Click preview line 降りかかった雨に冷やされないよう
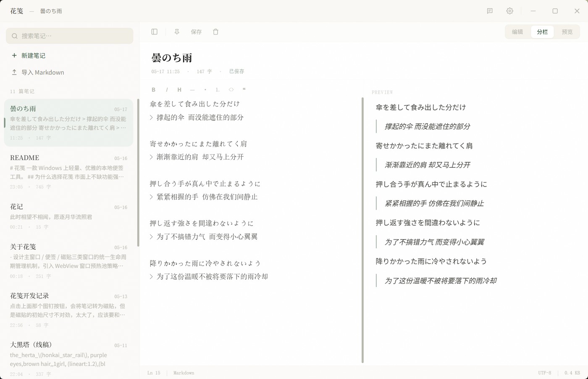The image size is (588, 379). [431, 261]
